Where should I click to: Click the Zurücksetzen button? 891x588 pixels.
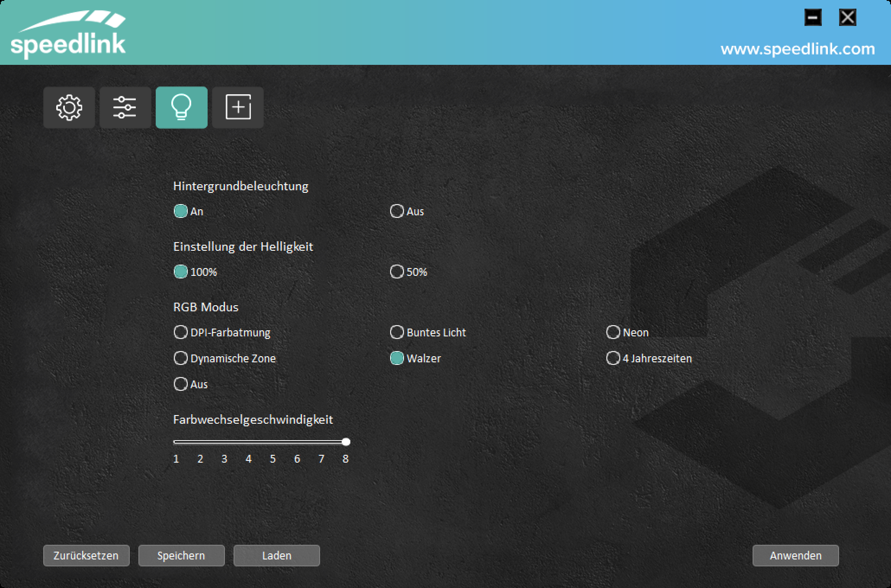86,556
